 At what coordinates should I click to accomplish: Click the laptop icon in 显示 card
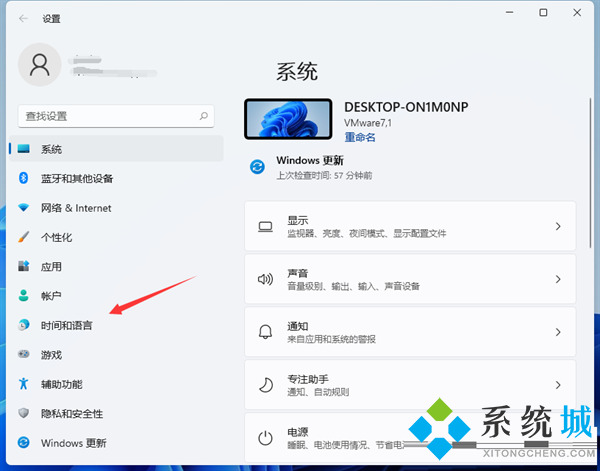(x=265, y=227)
